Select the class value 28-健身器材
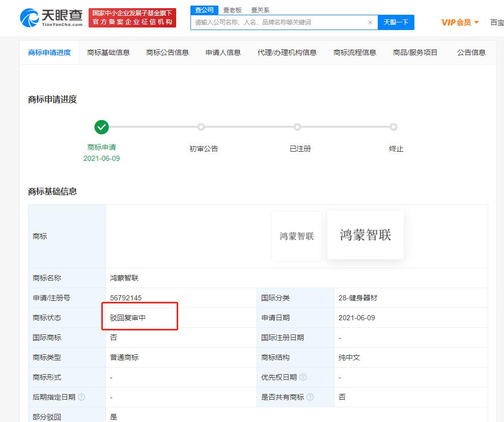Viewport: 504px width, 422px height. 358,298
